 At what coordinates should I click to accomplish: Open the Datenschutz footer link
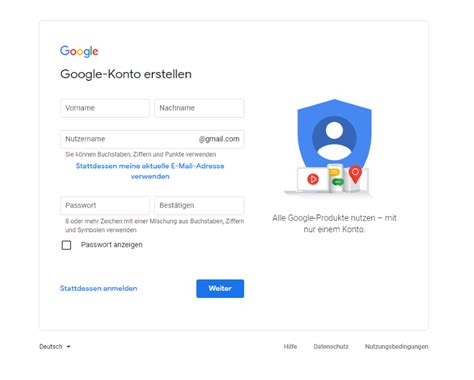(331, 347)
